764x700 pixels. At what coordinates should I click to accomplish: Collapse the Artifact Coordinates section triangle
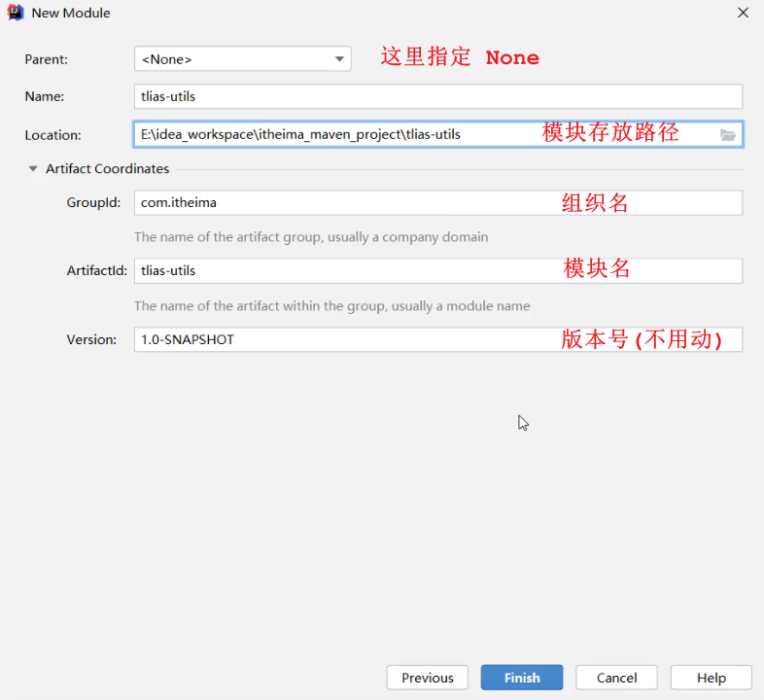(x=34, y=169)
